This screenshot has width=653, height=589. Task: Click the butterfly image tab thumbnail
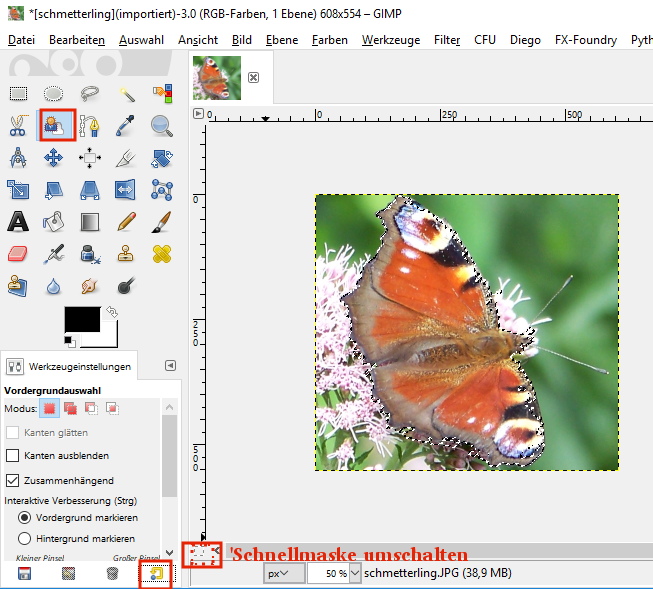pyautogui.click(x=217, y=77)
